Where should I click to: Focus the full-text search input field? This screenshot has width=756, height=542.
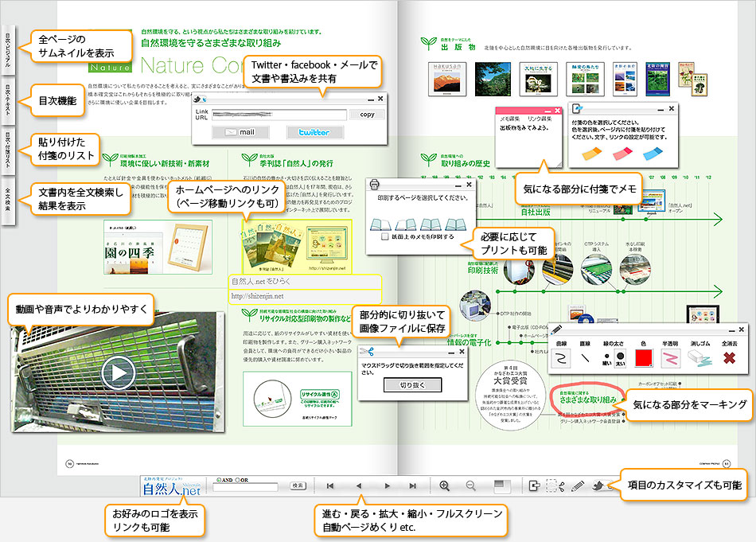[x=245, y=487]
